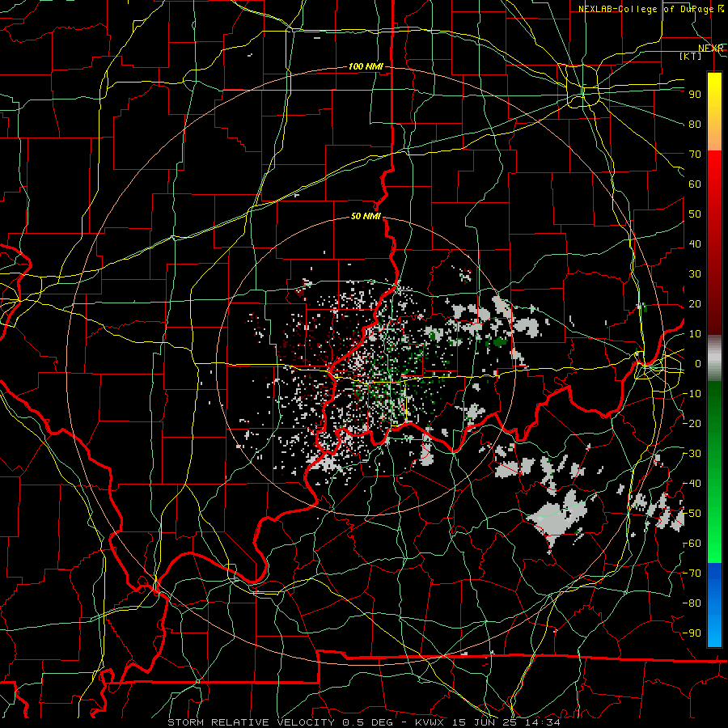Image resolution: width=728 pixels, height=728 pixels.
Task: Click the -10 value on velocity scale
Action: pos(692,394)
